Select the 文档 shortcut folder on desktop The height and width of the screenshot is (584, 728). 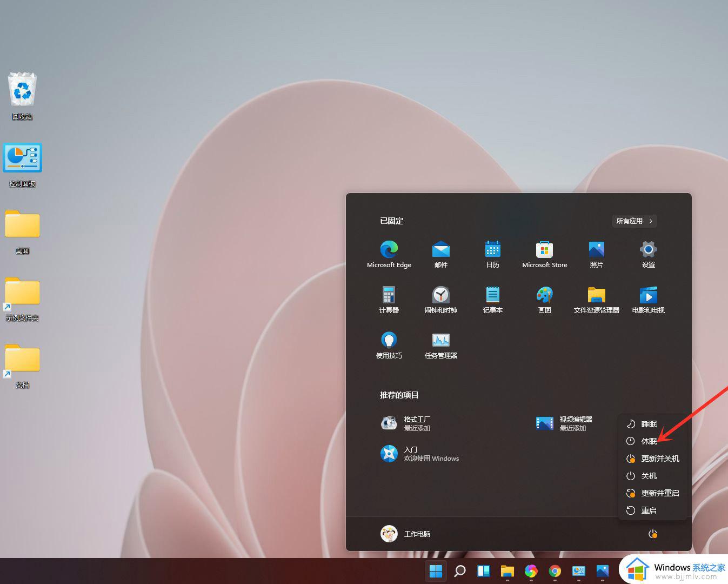(22, 366)
